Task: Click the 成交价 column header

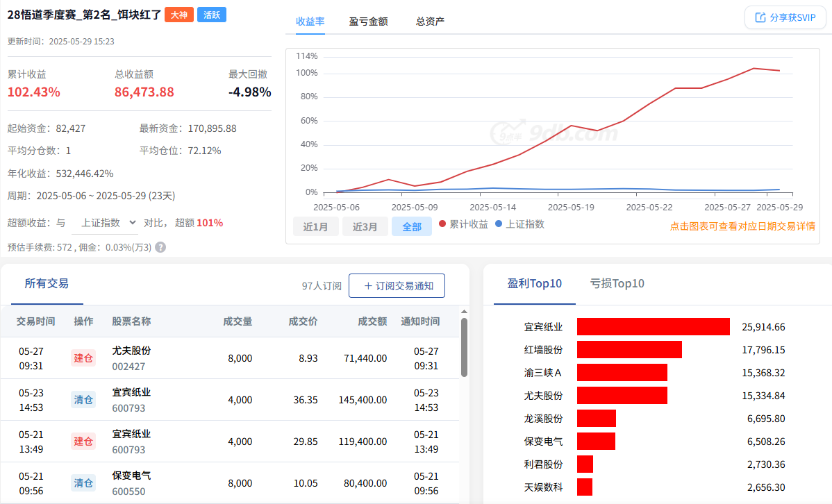Action: pos(303,321)
